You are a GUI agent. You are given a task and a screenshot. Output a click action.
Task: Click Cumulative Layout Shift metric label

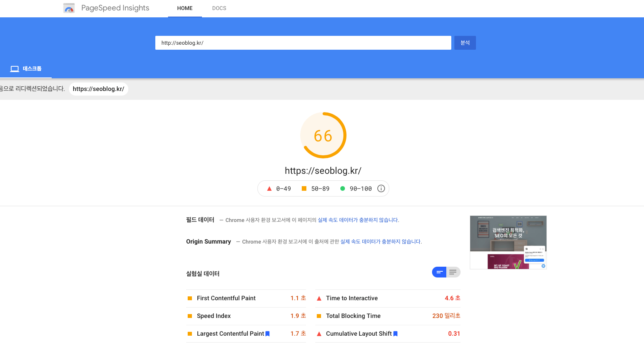[x=359, y=334]
